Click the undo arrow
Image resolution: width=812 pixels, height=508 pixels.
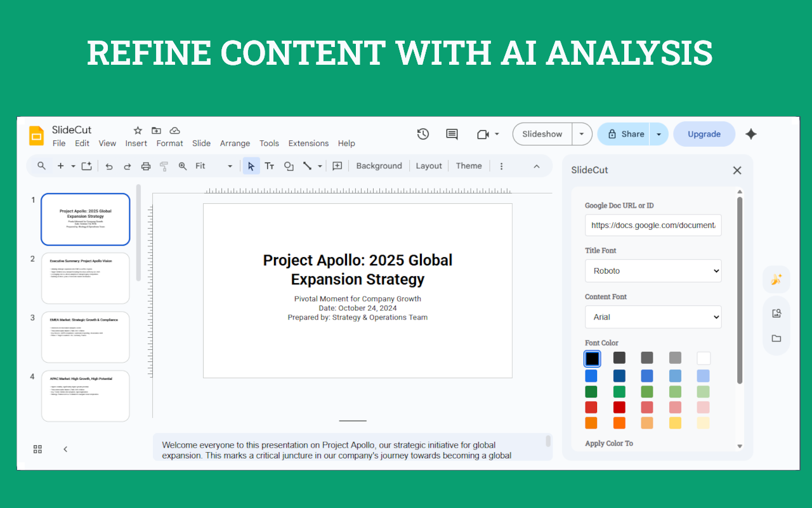[x=109, y=166]
